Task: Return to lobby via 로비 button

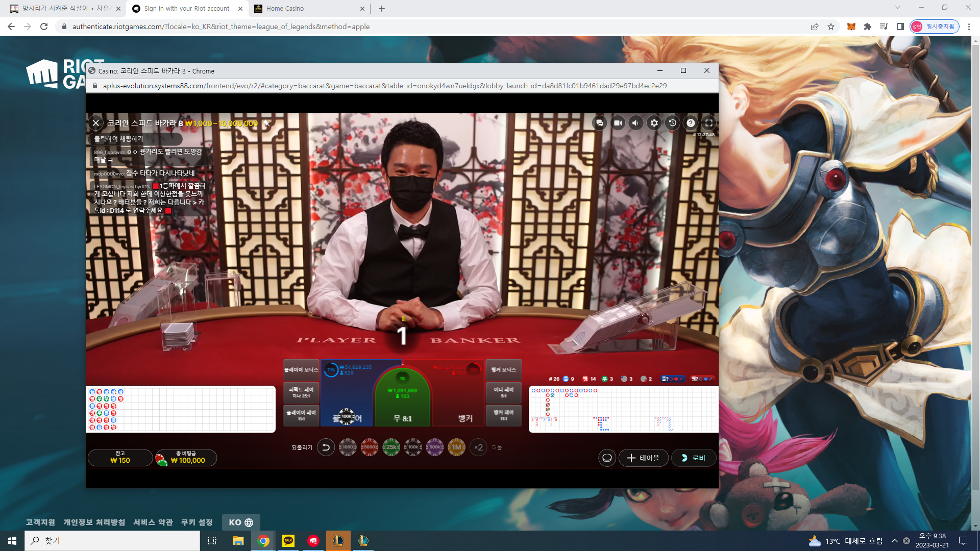Action: (x=694, y=458)
